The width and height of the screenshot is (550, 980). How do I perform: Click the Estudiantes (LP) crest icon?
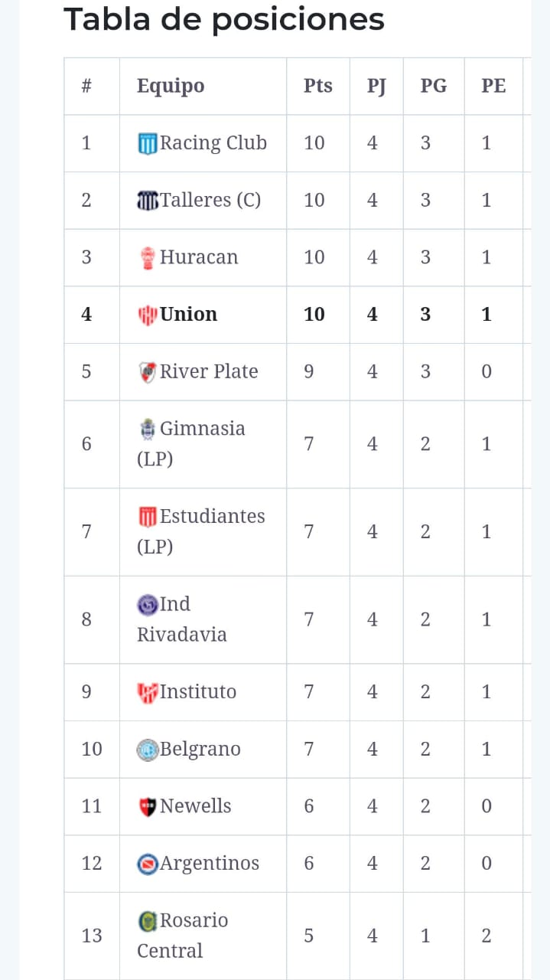pyautogui.click(x=148, y=517)
